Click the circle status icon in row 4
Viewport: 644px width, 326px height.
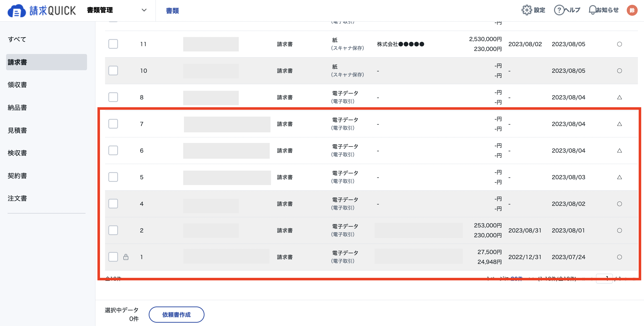[619, 204]
